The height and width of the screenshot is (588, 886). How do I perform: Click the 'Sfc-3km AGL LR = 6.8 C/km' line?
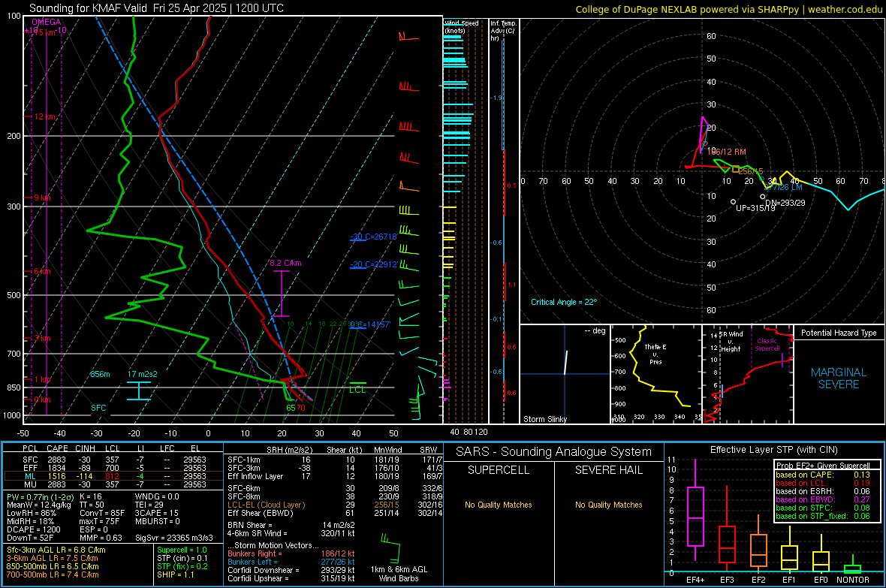[56, 550]
